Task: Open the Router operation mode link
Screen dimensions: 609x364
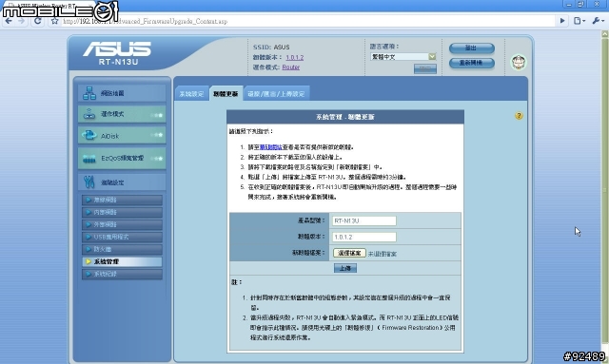Action: click(x=291, y=67)
